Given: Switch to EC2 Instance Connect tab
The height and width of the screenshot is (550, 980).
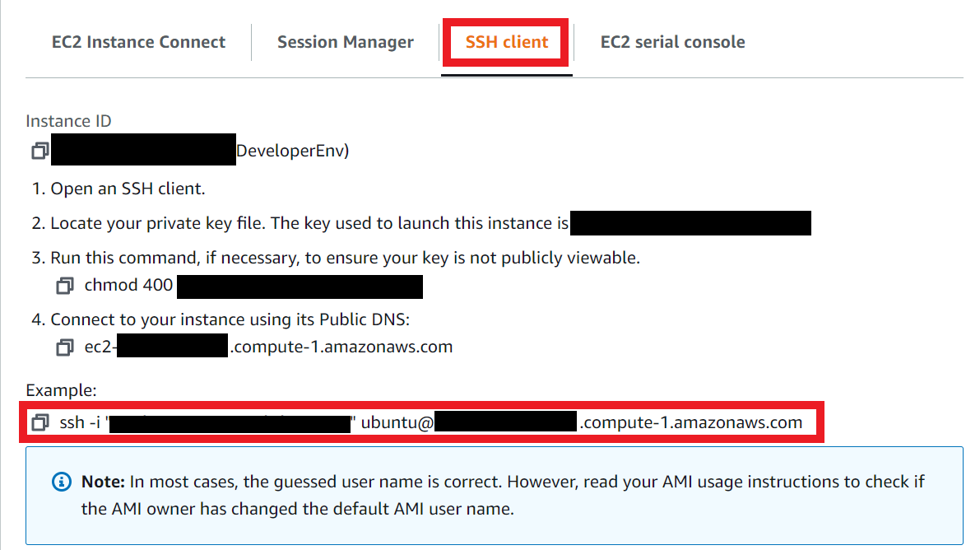Looking at the screenshot, I should click(138, 42).
